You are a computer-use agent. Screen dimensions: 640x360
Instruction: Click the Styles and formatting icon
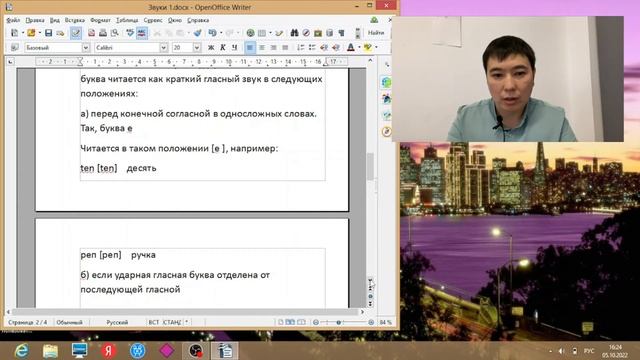pos(15,48)
